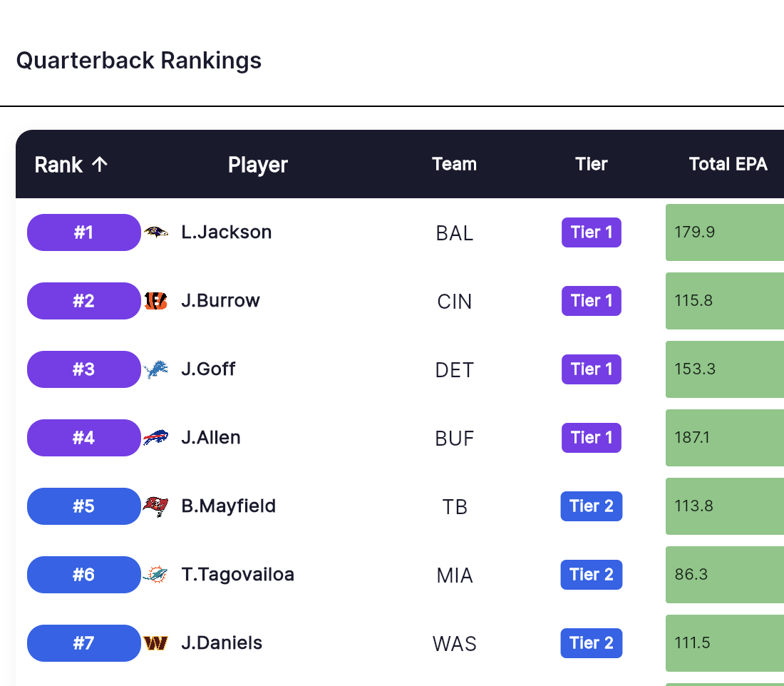The image size is (784, 686).
Task: Click the Miami Dolphins logo icon
Action: coord(155,575)
